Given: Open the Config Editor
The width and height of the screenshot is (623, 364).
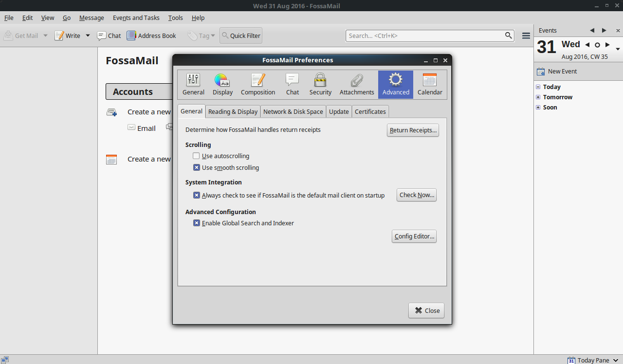Looking at the screenshot, I should [414, 236].
